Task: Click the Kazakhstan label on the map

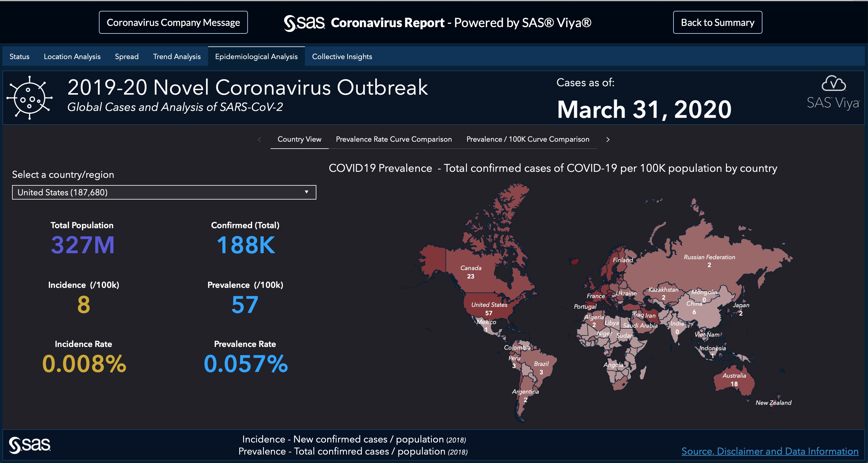Action: pos(663,289)
